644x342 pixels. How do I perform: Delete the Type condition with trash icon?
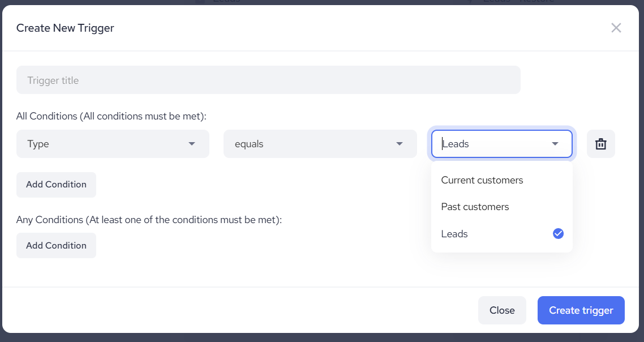[600, 144]
